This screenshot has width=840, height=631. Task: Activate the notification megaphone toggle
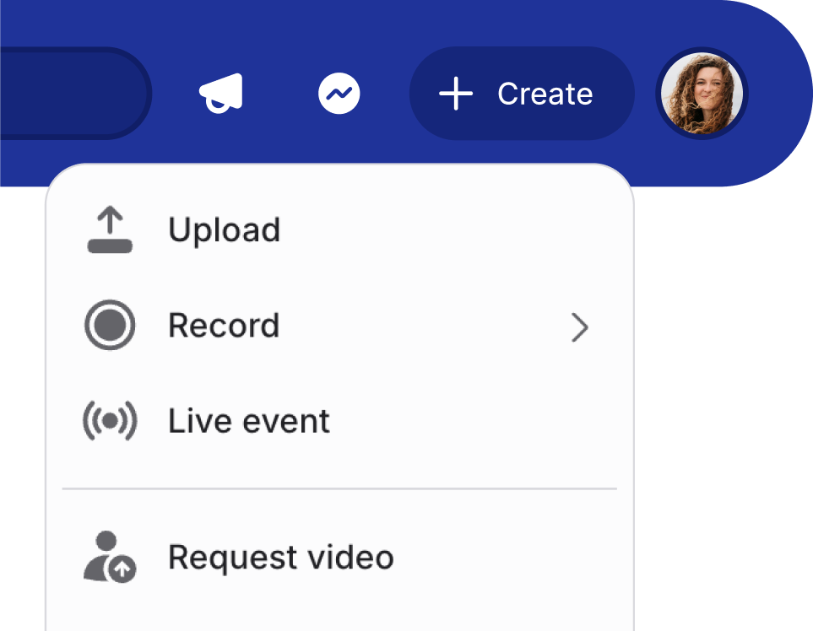tap(219, 93)
